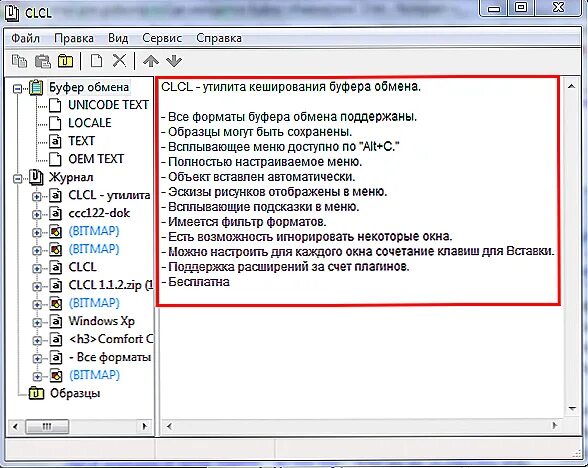Delete with the X toolbar icon
588x468 pixels.
[120, 60]
